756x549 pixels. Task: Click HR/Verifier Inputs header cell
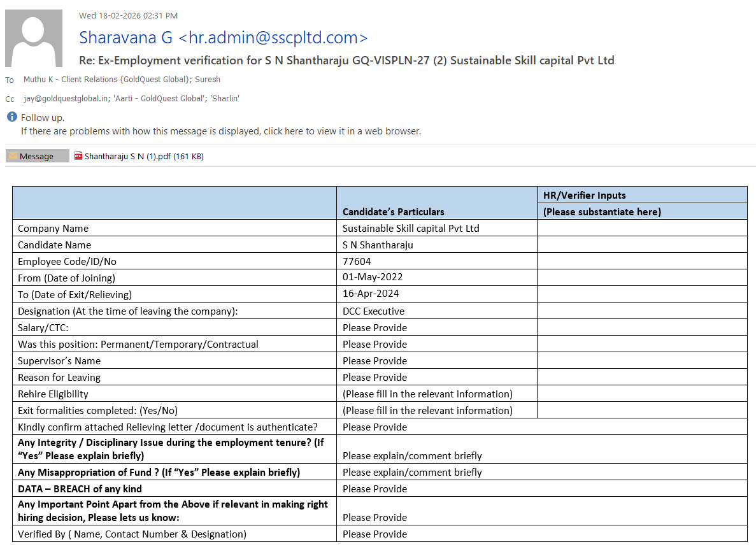point(642,195)
